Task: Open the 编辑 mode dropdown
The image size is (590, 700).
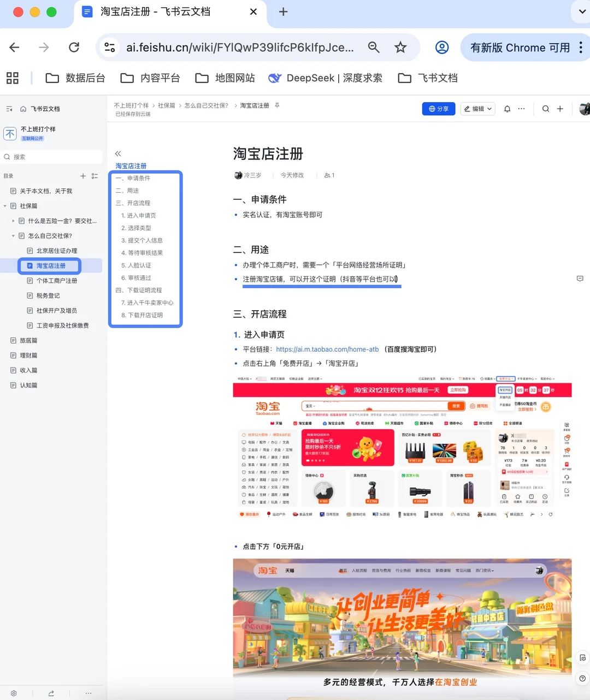Action: pos(478,109)
